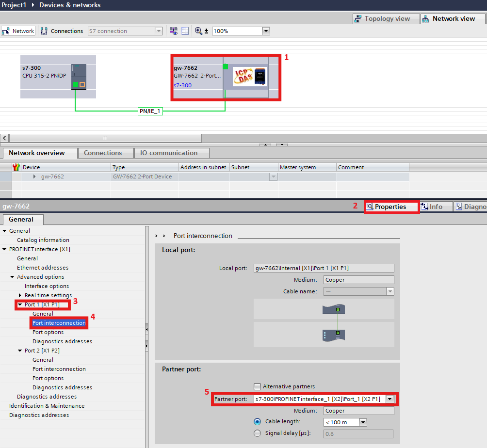
Task: Open the Info tab in the inspector
Action: 432,207
